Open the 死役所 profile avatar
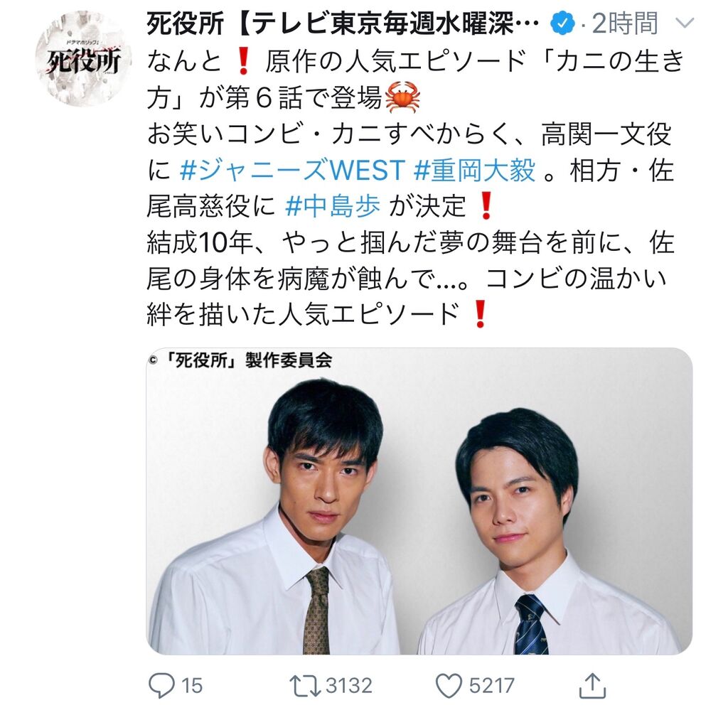Image resolution: width=728 pixels, height=715 pixels. click(x=84, y=58)
